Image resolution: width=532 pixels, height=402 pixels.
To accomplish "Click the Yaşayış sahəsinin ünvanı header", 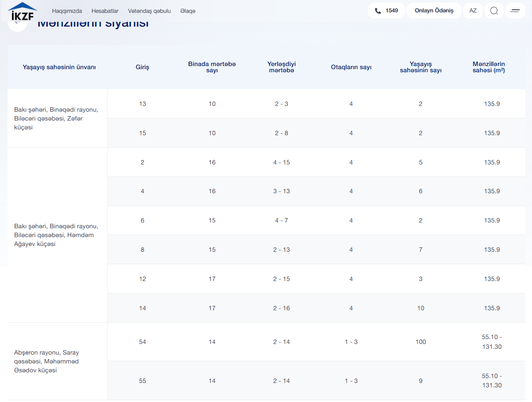I will (59, 67).
